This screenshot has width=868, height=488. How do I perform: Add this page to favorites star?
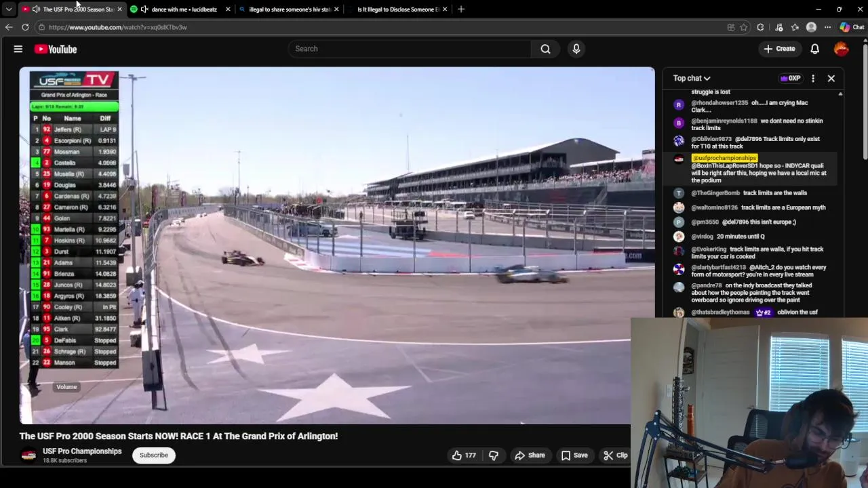[x=744, y=27]
